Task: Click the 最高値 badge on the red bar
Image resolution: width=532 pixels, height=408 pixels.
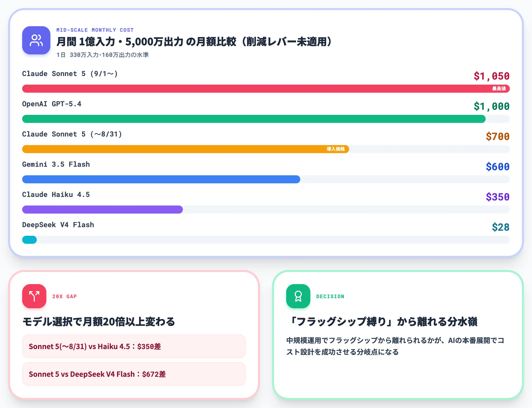Action: pos(499,89)
